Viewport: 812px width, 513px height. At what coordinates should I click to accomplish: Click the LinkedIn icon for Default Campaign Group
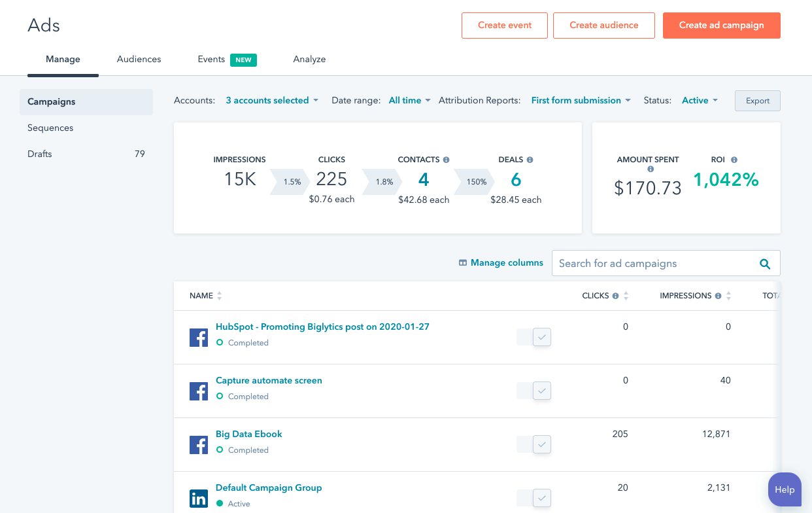pyautogui.click(x=199, y=498)
